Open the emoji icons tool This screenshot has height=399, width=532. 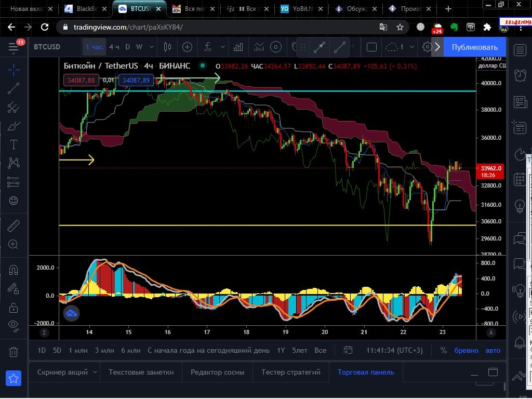[x=14, y=201]
